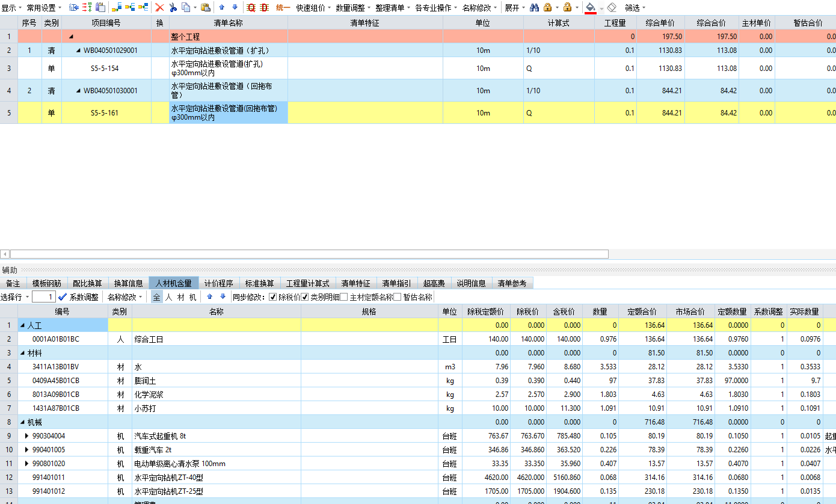Image resolution: width=836 pixels, height=504 pixels.
Task: Select the 膨润土 material name cell
Action: pyautogui.click(x=217, y=381)
